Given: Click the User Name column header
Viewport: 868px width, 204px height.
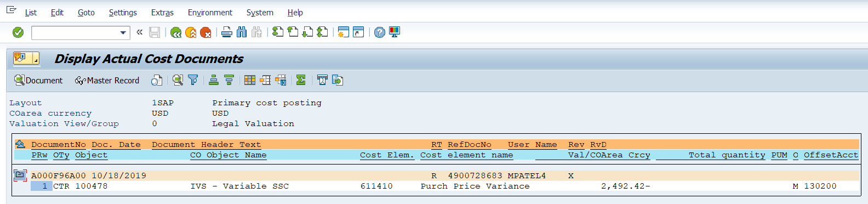Looking at the screenshot, I should 533,145.
